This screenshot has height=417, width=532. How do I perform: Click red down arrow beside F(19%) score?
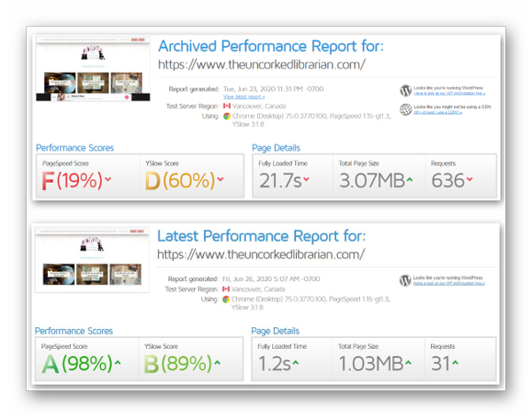click(108, 179)
